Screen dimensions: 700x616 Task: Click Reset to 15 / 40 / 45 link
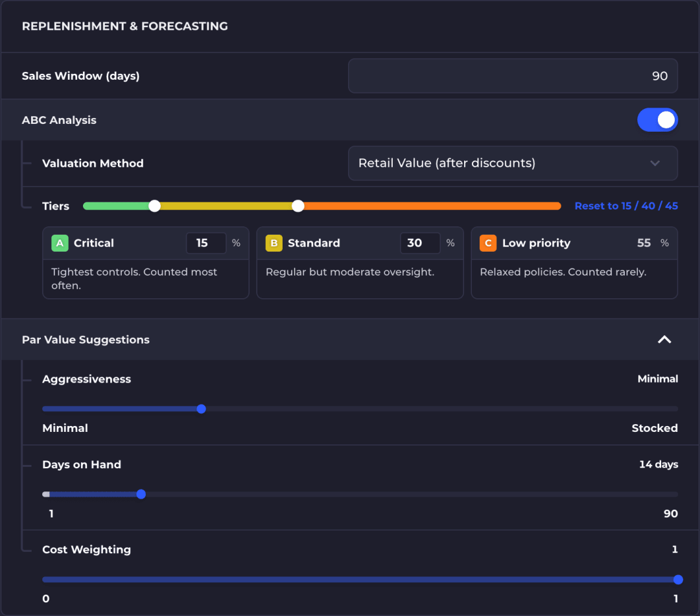pyautogui.click(x=626, y=206)
